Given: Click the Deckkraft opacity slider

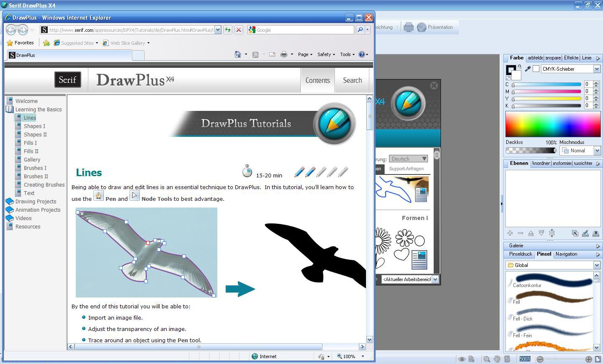Looking at the screenshot, I should point(531,151).
